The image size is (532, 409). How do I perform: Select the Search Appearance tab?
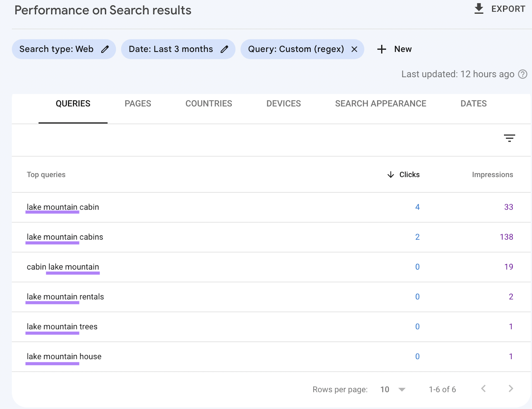[380, 104]
